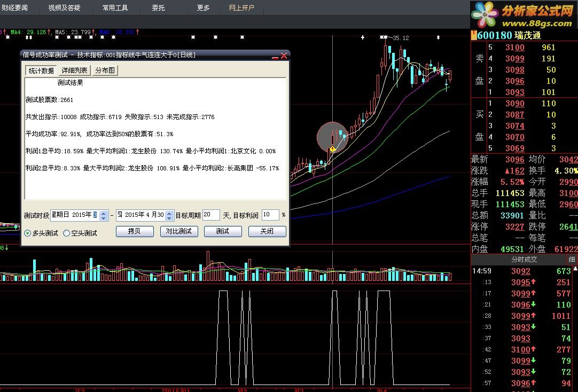Click the MA4: 29.126 indicator label
Screen dimensions: 578x392
[28, 32]
